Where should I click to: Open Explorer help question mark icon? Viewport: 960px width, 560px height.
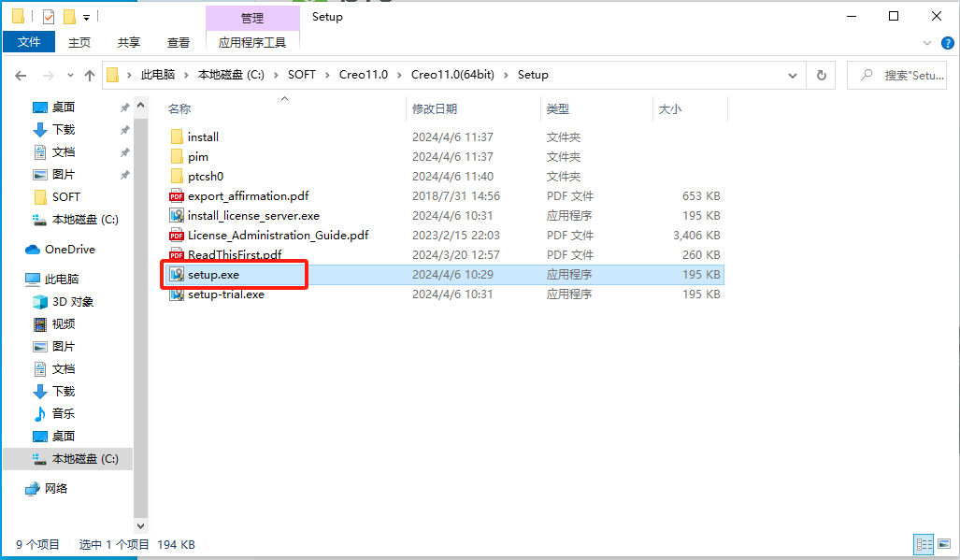(947, 43)
